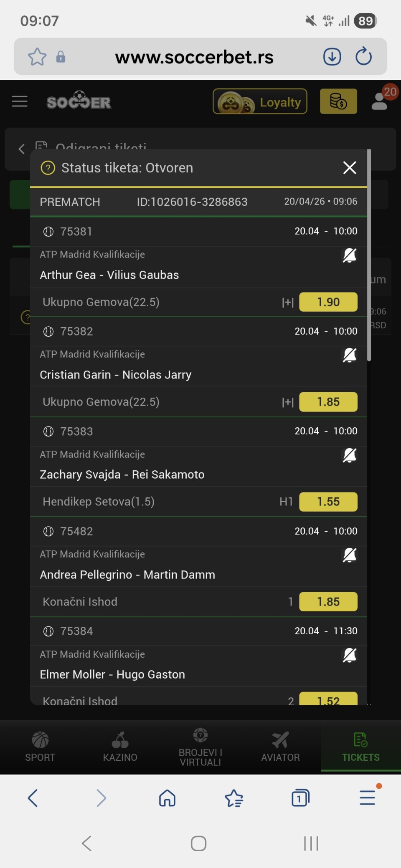Switch to the Kazino tab
Screen dimensions: 401x868
(x=120, y=747)
